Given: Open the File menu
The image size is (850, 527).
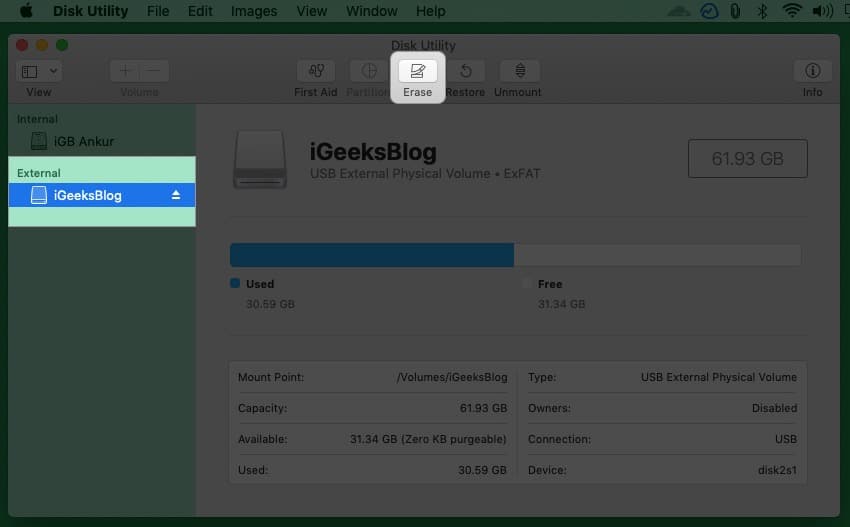Looking at the screenshot, I should 158,11.
